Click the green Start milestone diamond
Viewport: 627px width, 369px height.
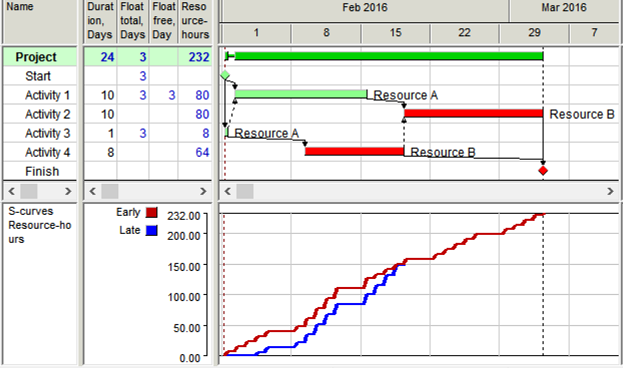tap(225, 75)
